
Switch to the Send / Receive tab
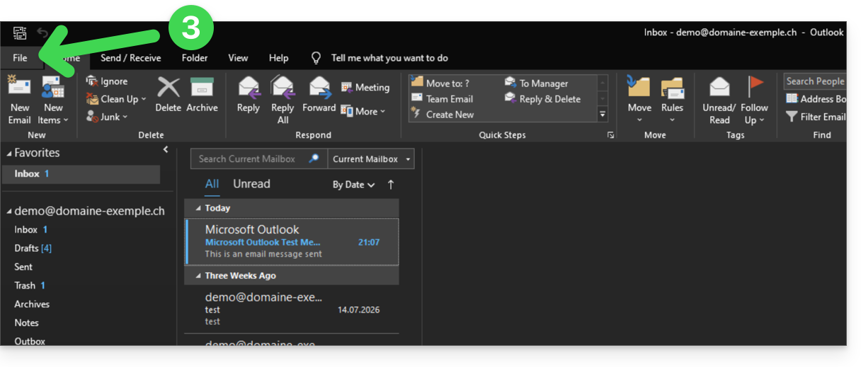tap(130, 58)
